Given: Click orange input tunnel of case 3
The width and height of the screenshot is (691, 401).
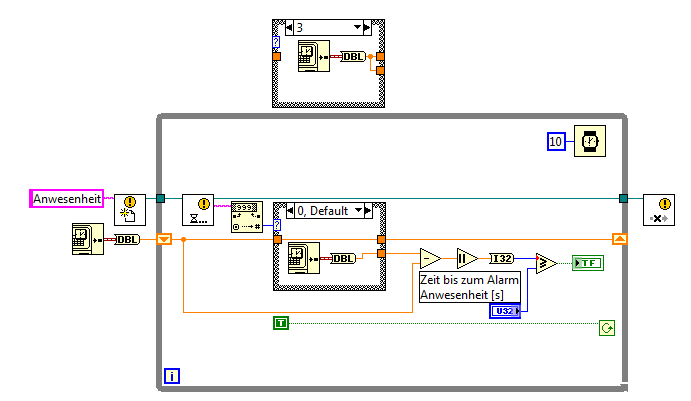Looking at the screenshot, I should coord(276,56).
